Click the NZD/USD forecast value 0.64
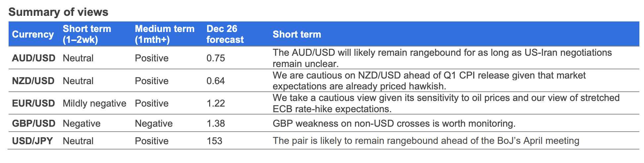The width and height of the screenshot is (644, 163). pos(215,81)
